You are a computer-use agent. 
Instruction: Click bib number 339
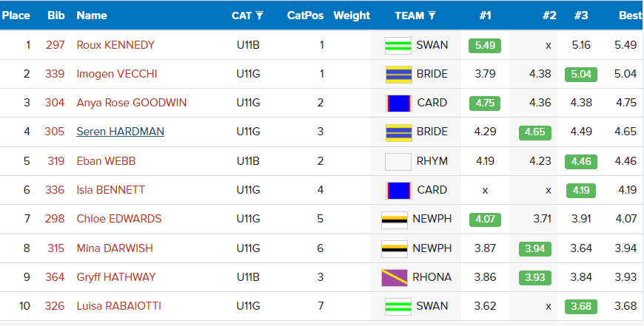55,74
